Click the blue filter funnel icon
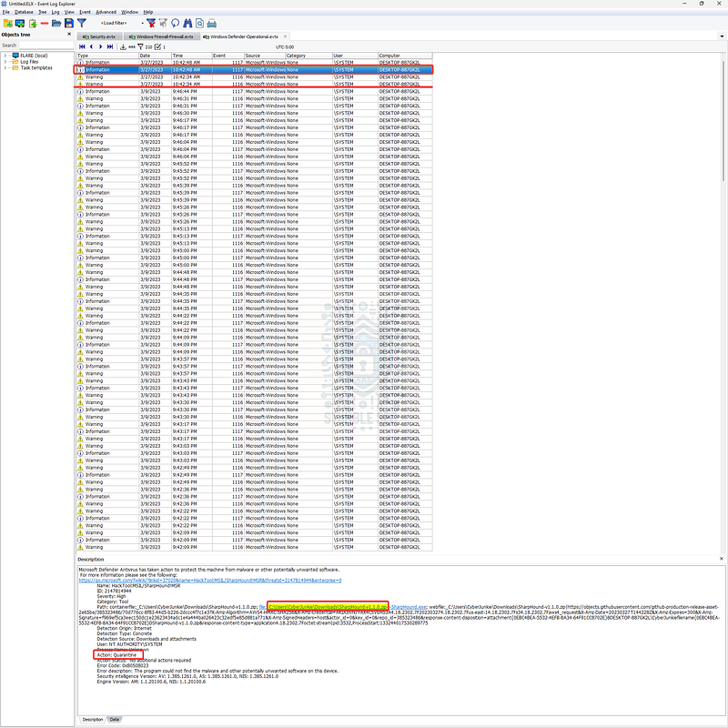Viewport: 728px width, 728px height. (82, 23)
